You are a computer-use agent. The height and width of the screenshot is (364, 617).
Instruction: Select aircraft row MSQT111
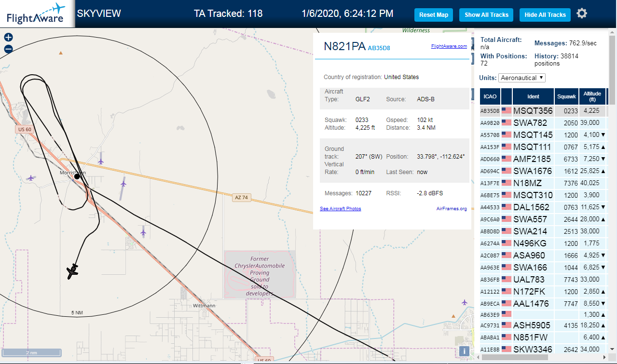[x=544, y=147]
